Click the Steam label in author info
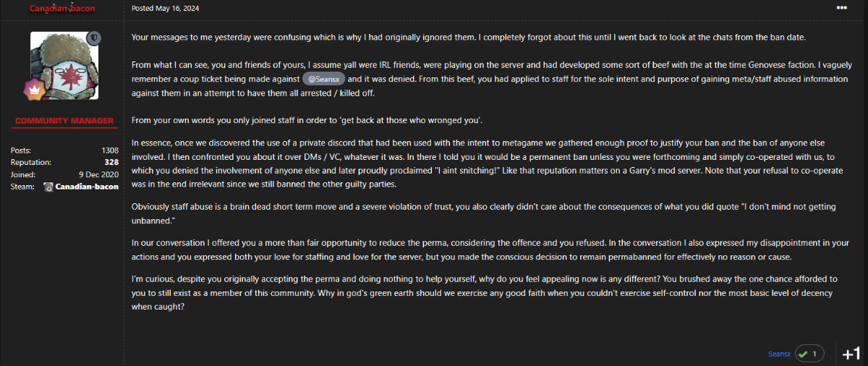Screen dimensions: 868x366 [x=22, y=187]
